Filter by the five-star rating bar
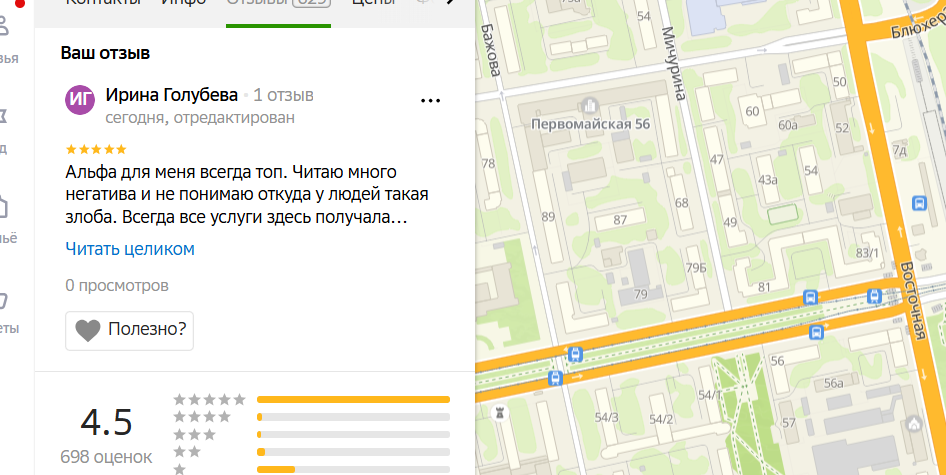 [354, 400]
